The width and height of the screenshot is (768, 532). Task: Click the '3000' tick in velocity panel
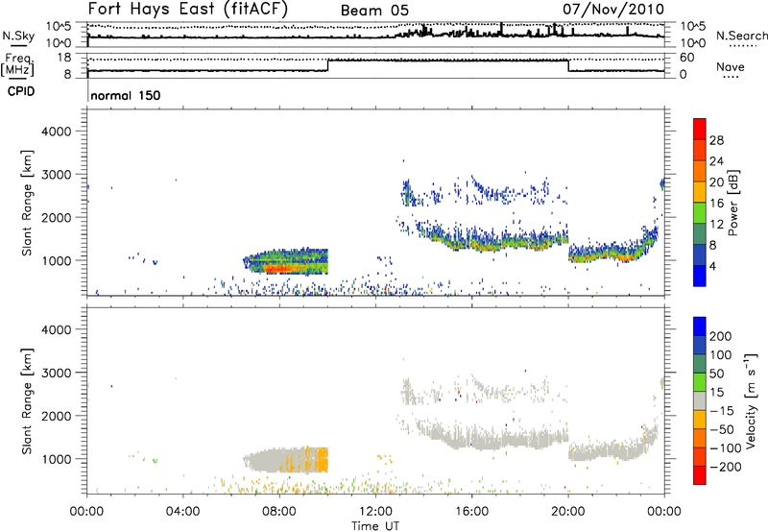tap(57, 373)
